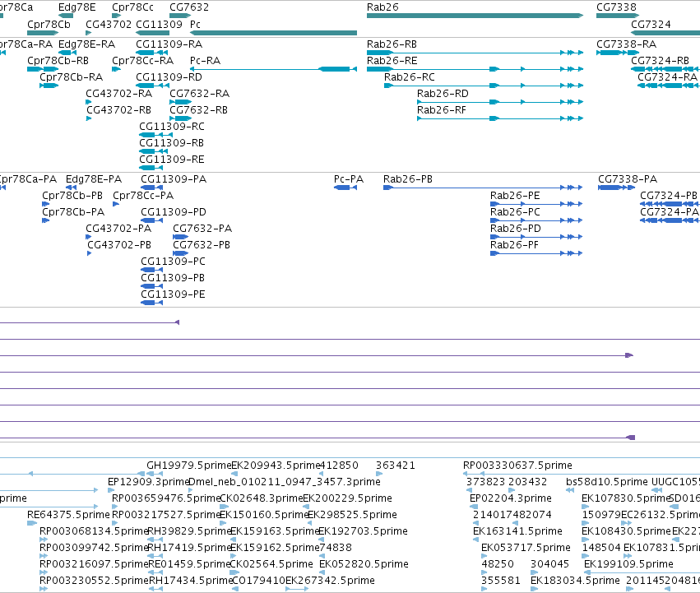
Task: Click protein Edg78E-PA
Action: (93, 179)
